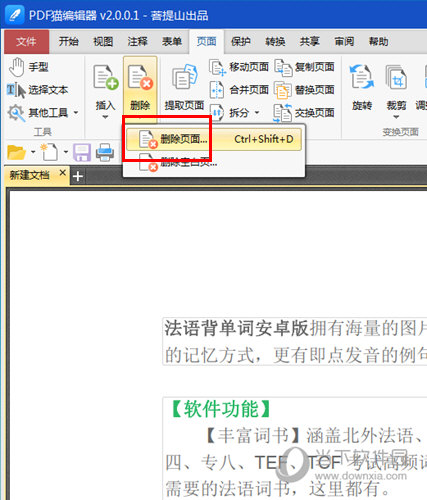Open the 表单 ribbon tab
The image size is (427, 500).
(x=172, y=42)
